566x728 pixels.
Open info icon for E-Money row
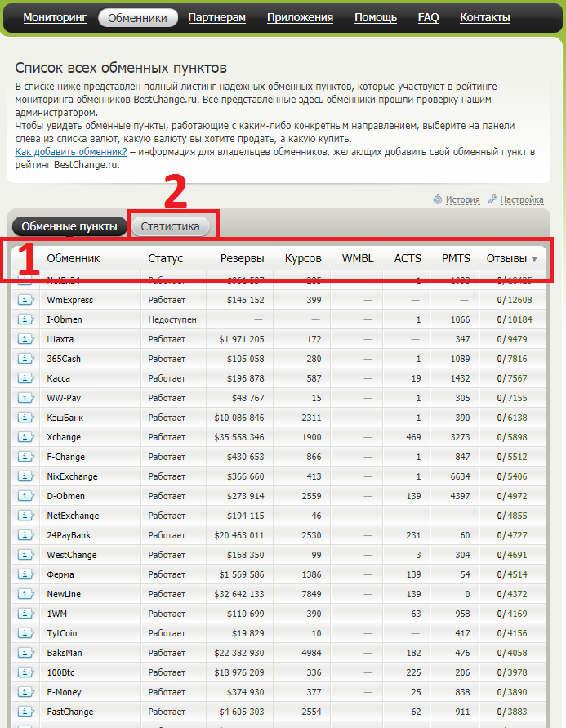(25, 692)
